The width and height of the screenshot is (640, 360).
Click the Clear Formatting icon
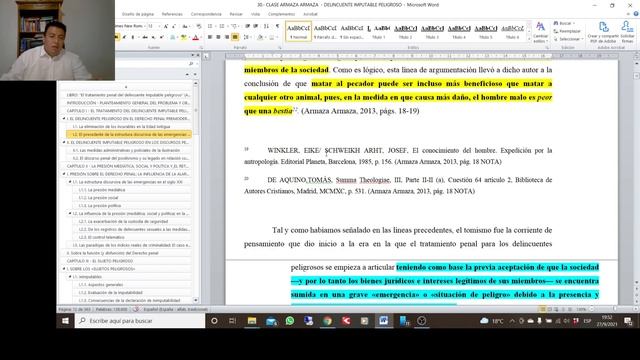[199, 26]
